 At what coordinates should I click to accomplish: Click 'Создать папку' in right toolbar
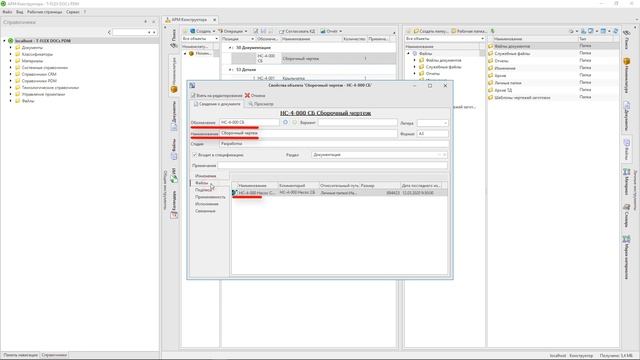[x=431, y=31]
